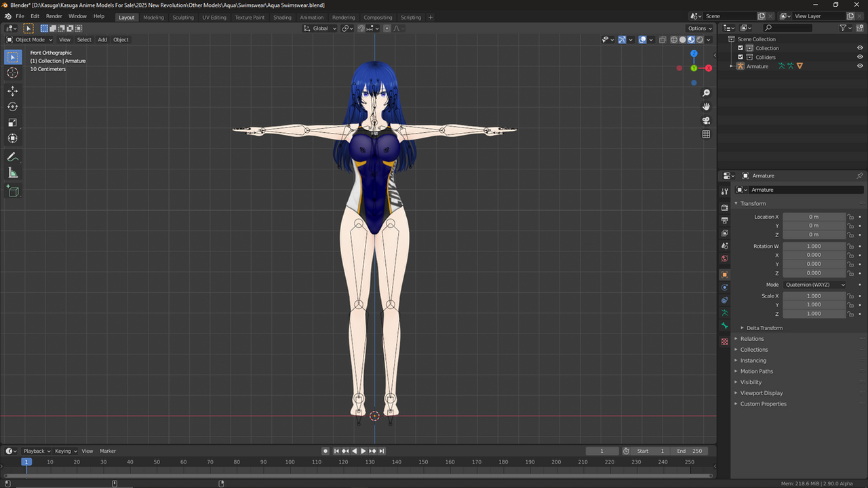The height and width of the screenshot is (488, 868).
Task: Open View Layer properties tab
Action: (725, 233)
